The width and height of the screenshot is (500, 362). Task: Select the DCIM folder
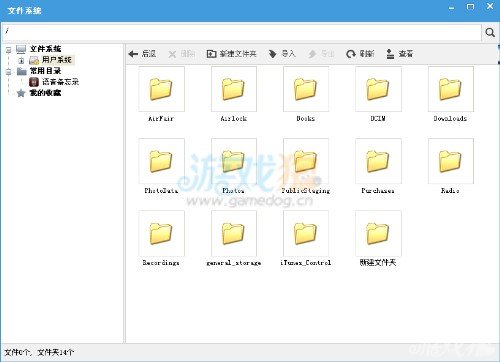click(x=378, y=94)
